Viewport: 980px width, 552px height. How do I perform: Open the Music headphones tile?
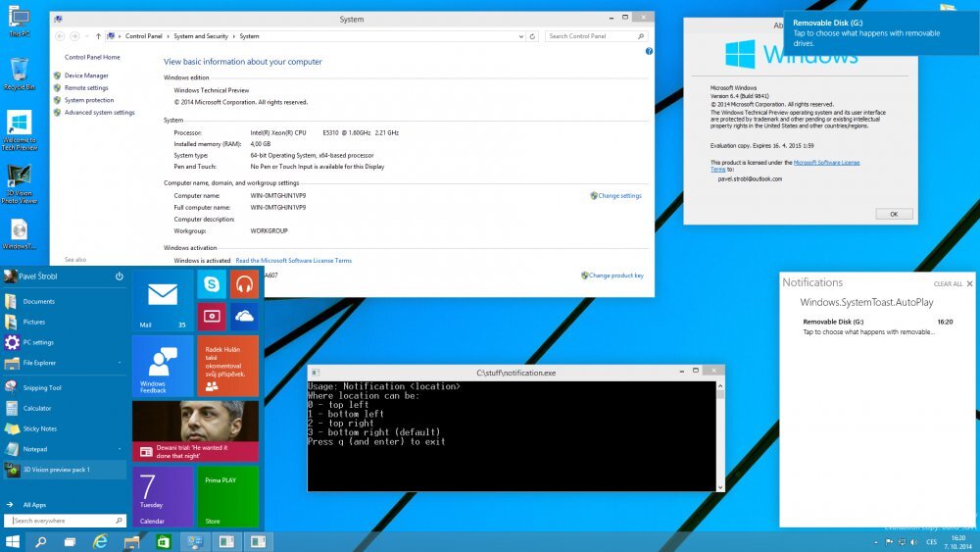pos(244,284)
